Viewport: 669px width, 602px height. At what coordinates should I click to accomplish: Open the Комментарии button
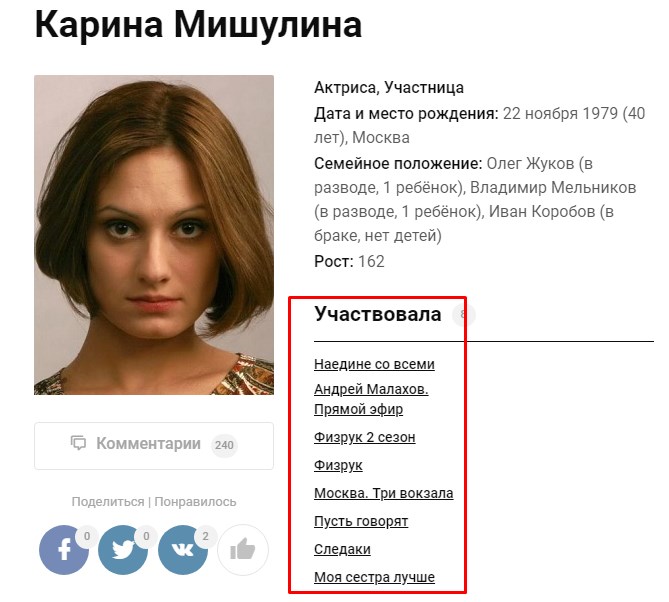pyautogui.click(x=154, y=446)
